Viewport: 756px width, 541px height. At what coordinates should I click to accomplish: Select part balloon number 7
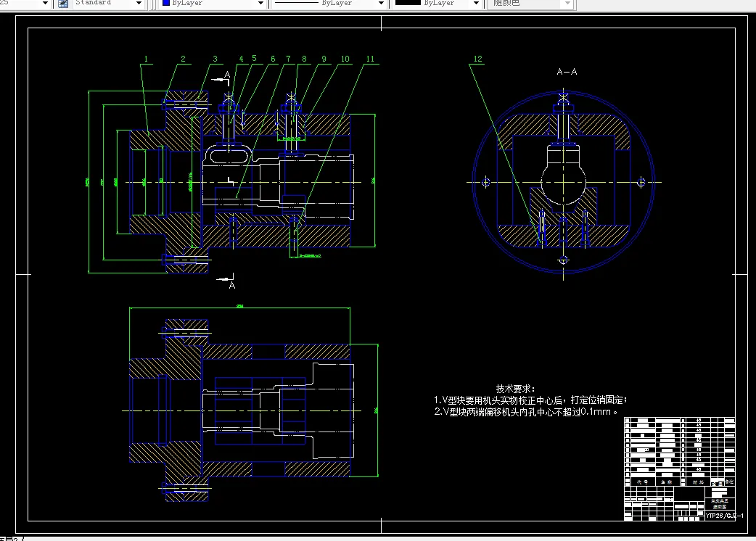[x=288, y=59]
